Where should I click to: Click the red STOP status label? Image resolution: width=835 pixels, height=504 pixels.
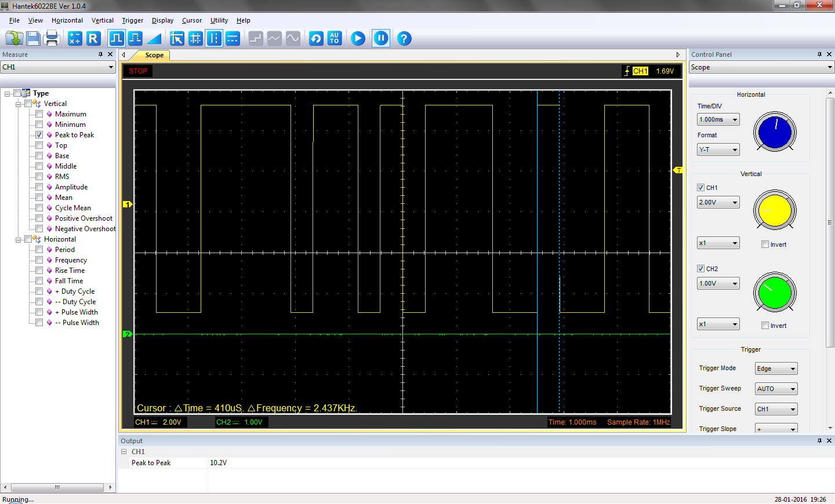138,71
